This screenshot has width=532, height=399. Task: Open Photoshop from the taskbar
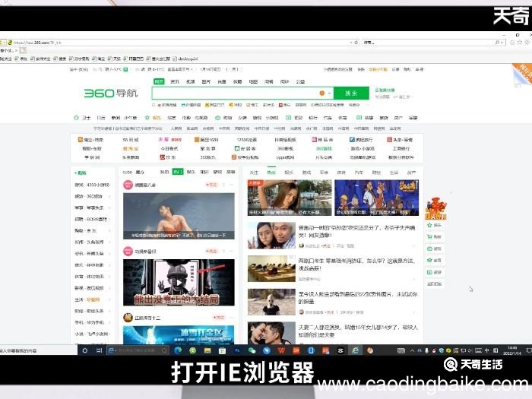(237, 350)
